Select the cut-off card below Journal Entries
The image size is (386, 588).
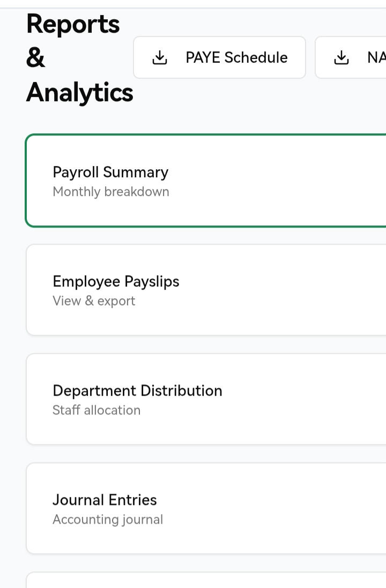coord(206,581)
